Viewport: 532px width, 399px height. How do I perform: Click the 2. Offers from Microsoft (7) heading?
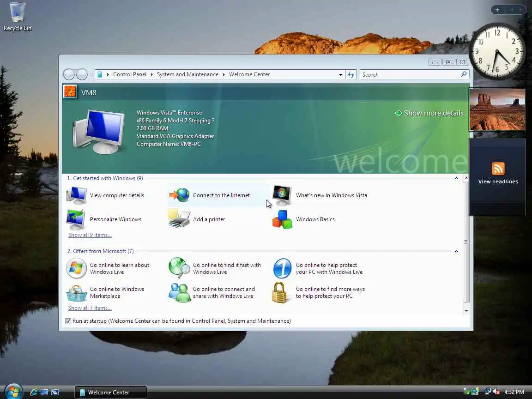pyautogui.click(x=100, y=251)
